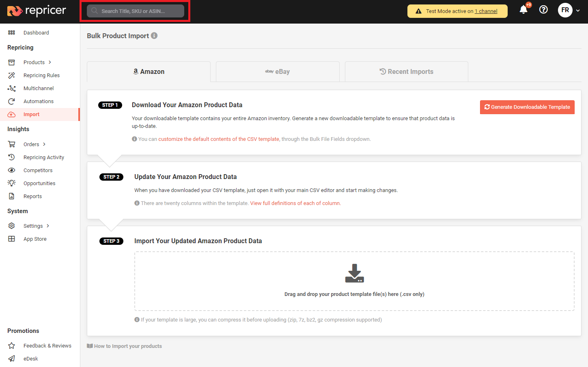
Task: Click 'Update Your Amazon Product Data' heading
Action: tap(185, 177)
